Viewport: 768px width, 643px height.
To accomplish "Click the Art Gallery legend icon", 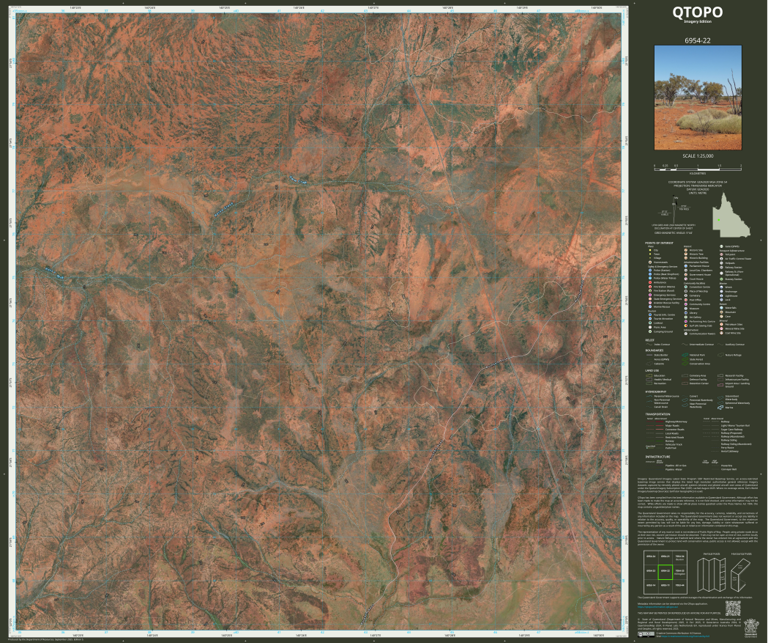I will (x=686, y=317).
